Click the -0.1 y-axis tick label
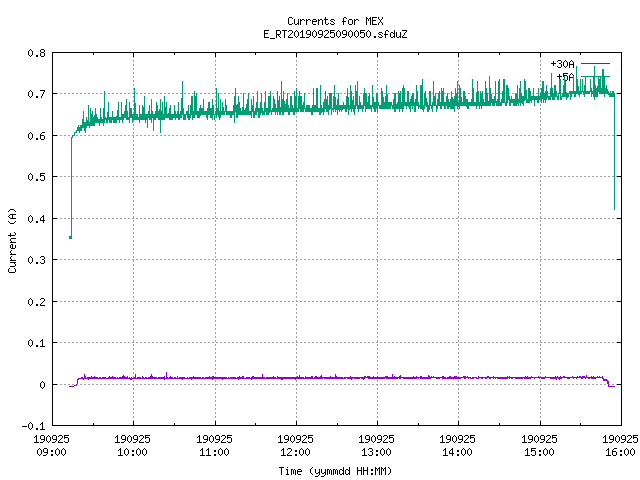Image resolution: width=640 pixels, height=480 pixels. [x=33, y=426]
